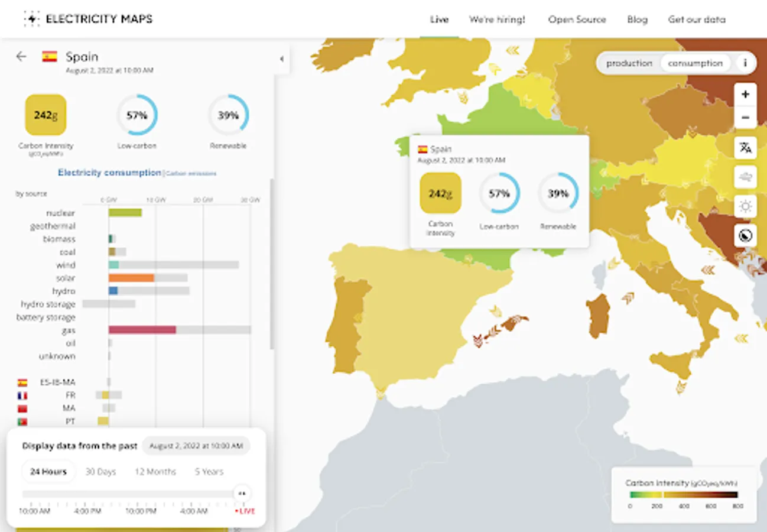This screenshot has width=767, height=532.
Task: Toggle the wind layer icon
Action: point(745,177)
